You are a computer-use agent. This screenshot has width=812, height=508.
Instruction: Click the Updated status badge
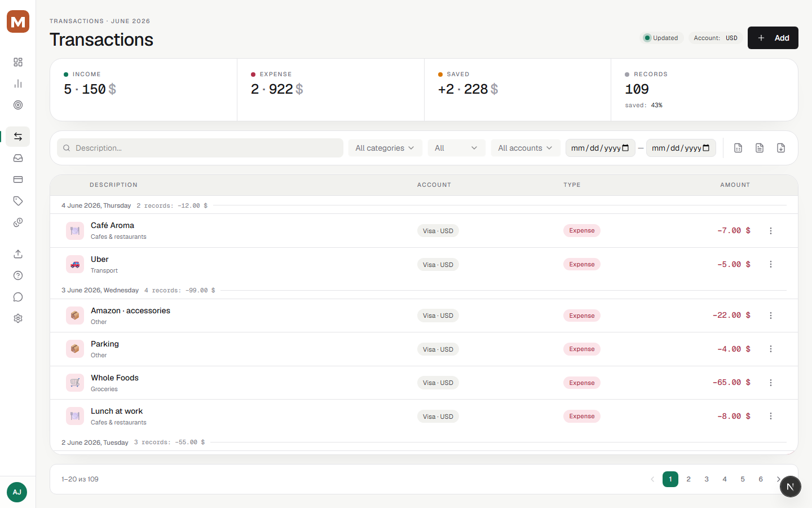[x=662, y=38]
